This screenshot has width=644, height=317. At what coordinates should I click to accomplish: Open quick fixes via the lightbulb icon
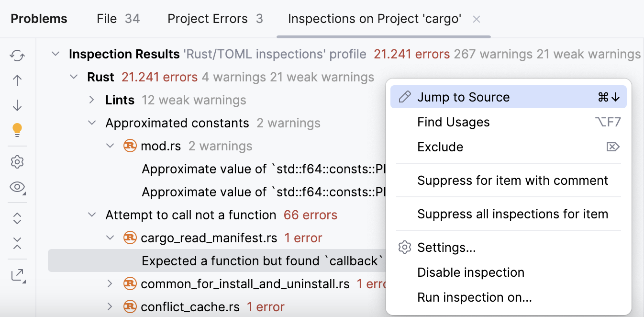pyautogui.click(x=17, y=130)
